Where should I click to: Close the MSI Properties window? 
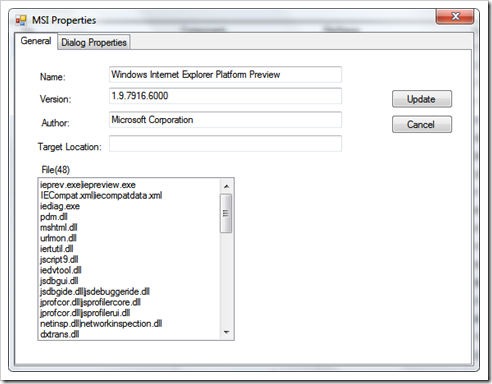[455, 16]
